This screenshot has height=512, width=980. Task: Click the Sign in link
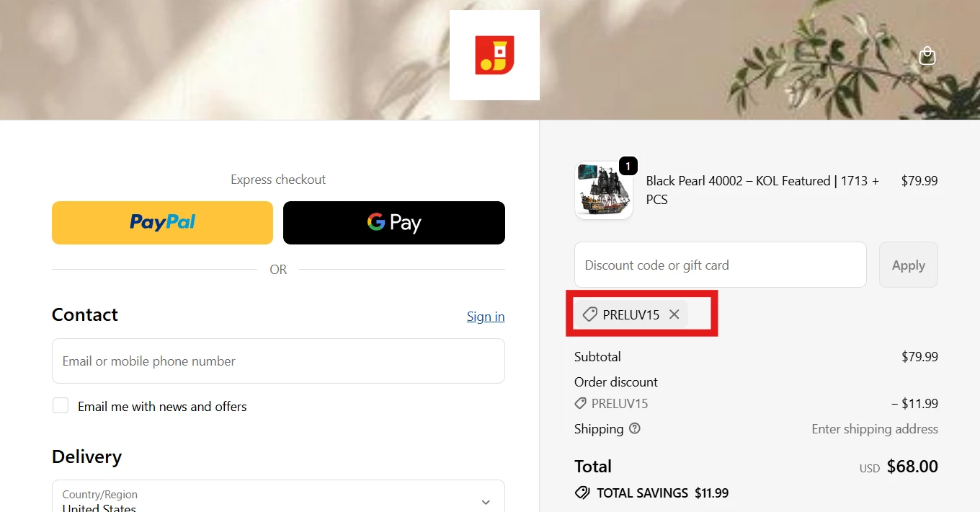click(485, 316)
